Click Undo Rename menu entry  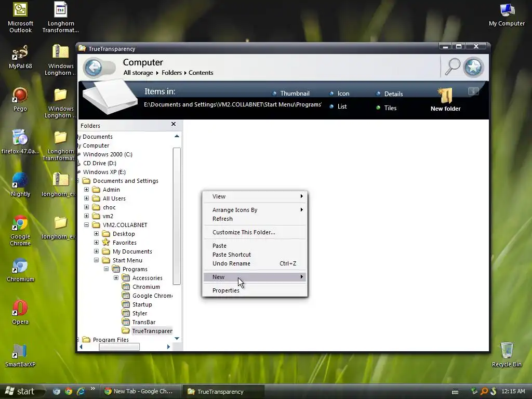[x=255, y=263]
